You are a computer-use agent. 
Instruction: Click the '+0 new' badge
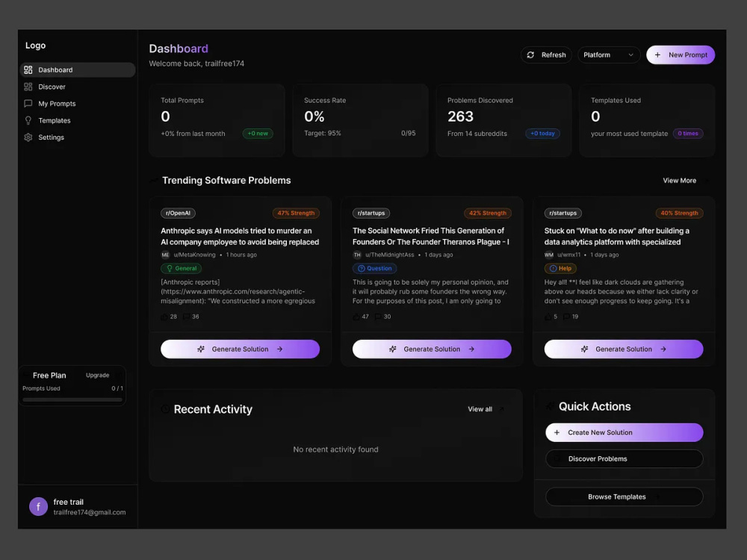click(x=258, y=134)
